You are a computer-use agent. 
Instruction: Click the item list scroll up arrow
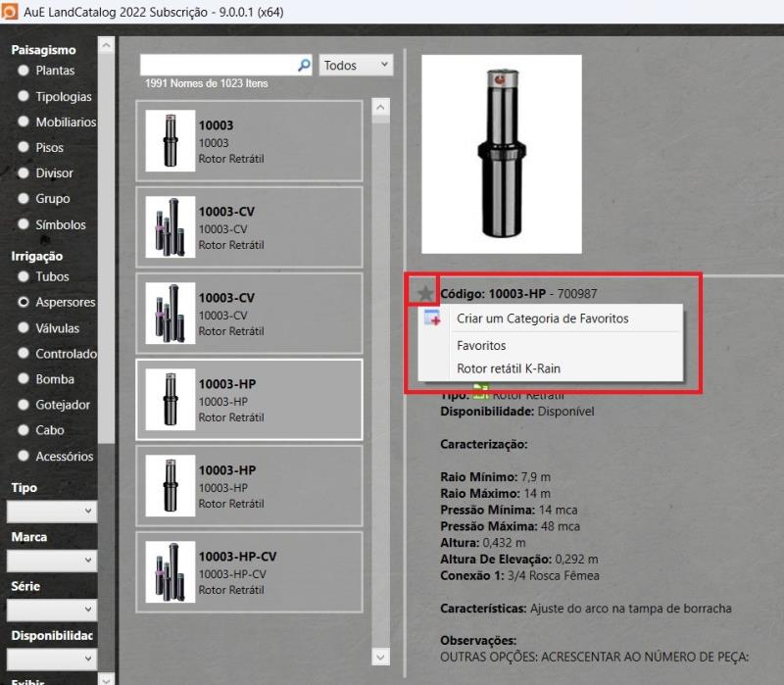pyautogui.click(x=380, y=107)
